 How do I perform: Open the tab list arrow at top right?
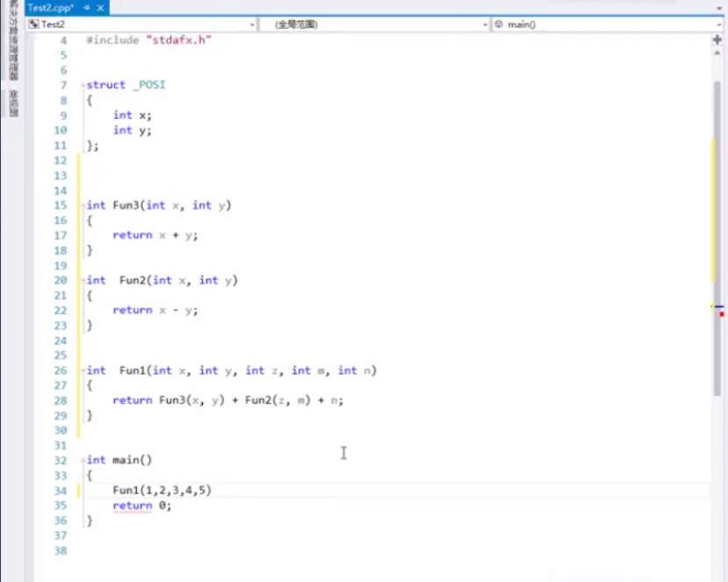click(x=719, y=8)
